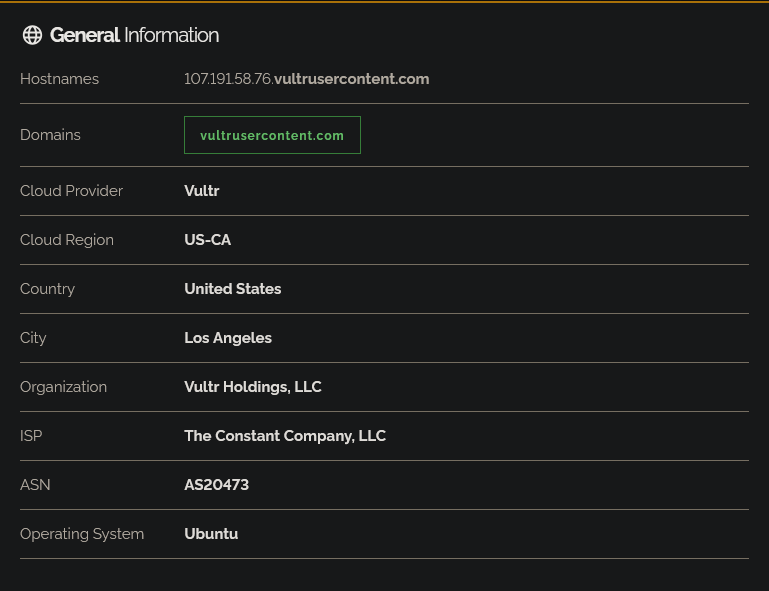
Task: Click the Country value United States
Action: click(232, 289)
